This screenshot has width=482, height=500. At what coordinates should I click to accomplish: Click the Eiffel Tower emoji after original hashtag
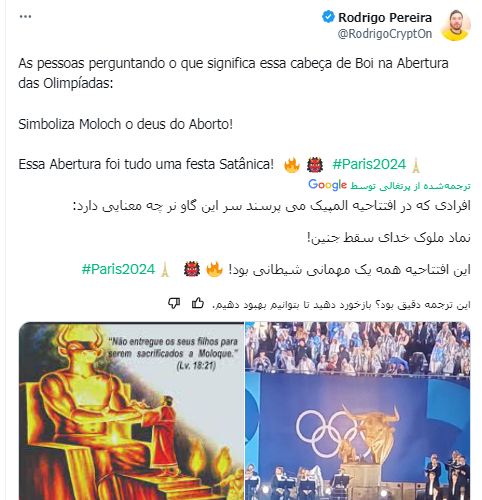coord(415,165)
